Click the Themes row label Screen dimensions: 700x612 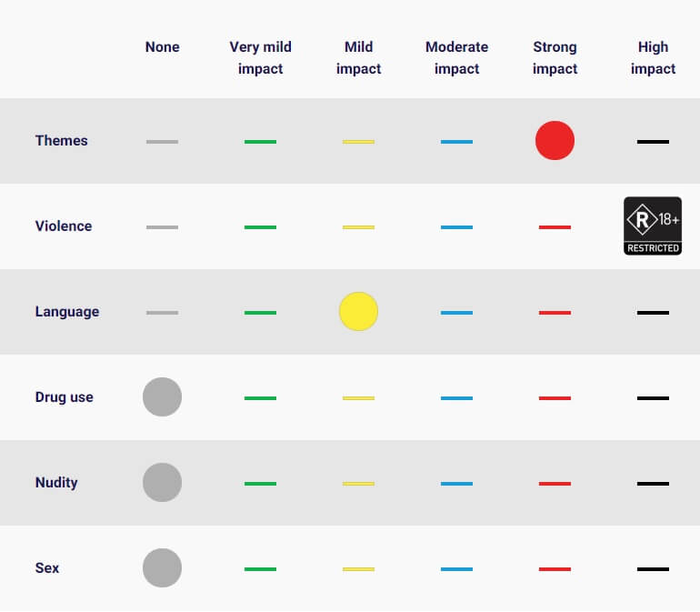pos(62,141)
